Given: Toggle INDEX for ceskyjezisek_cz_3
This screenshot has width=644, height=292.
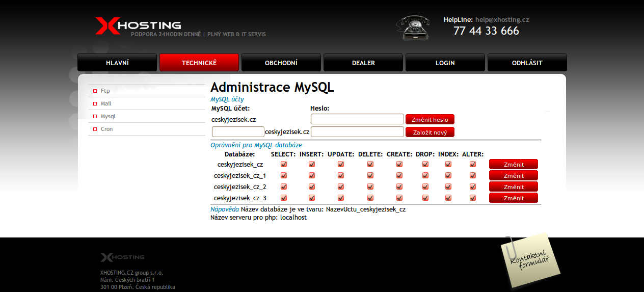Looking at the screenshot, I should point(448,198).
